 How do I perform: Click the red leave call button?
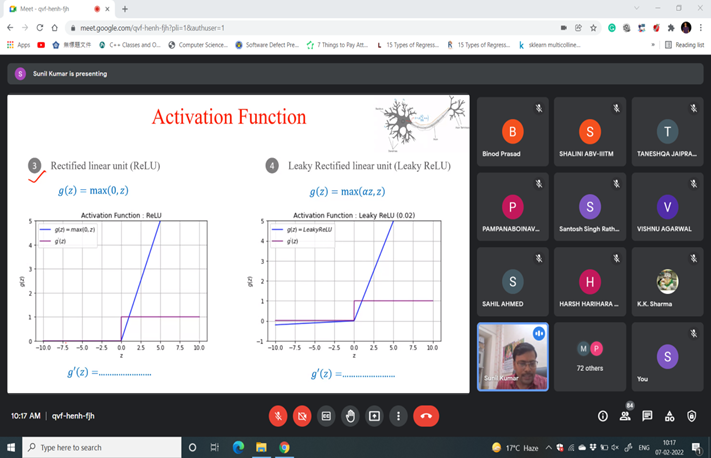426,416
